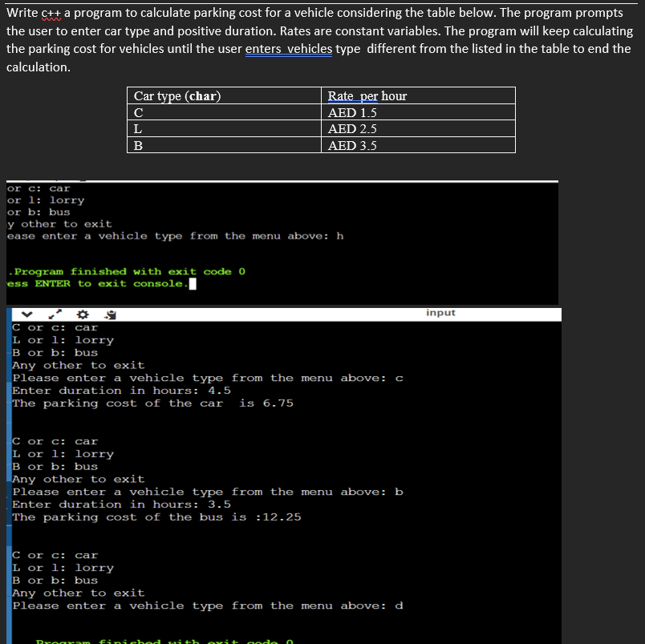Click the 'Car type (char)' table header
Image resolution: width=645 pixels, height=644 pixels.
point(224,95)
